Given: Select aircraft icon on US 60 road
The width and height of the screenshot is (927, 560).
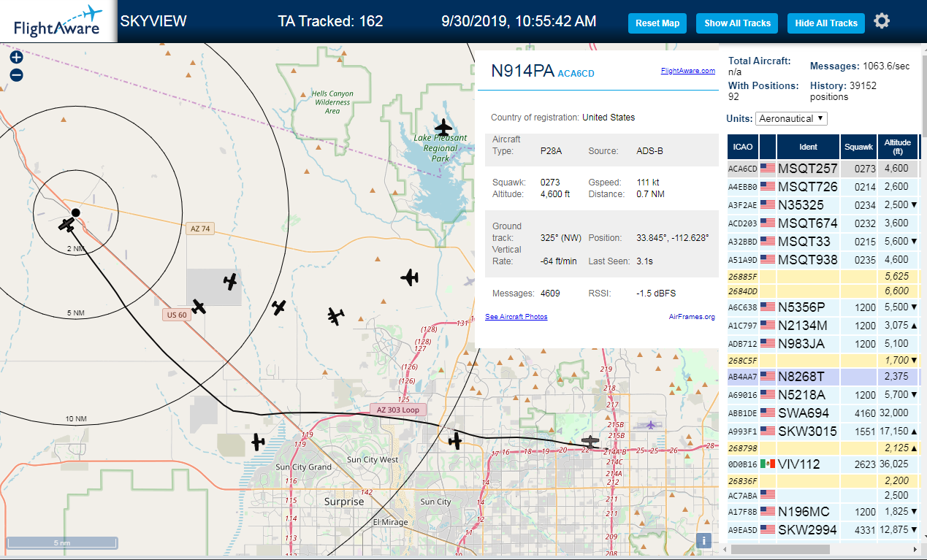Looking at the screenshot, I should click(198, 307).
